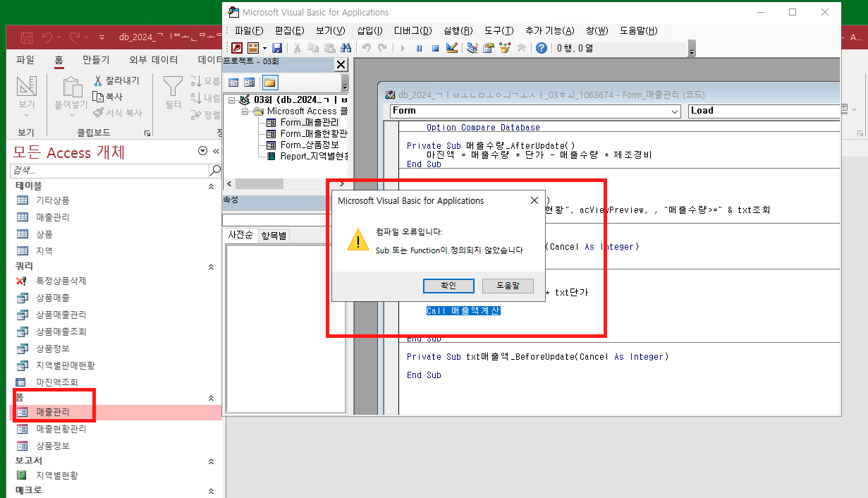Open the Object Browser icon

pos(504,48)
